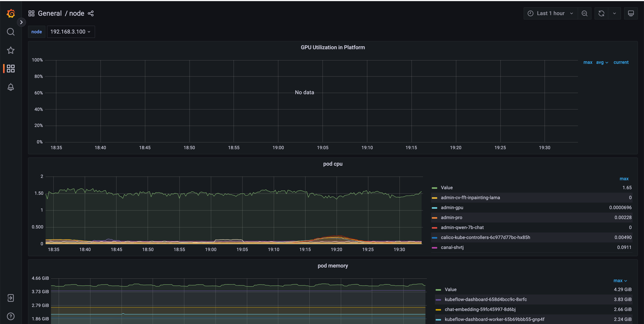Image resolution: width=644 pixels, height=324 pixels.
Task: Click the sign-in arrow sidebar icon
Action: [11, 298]
